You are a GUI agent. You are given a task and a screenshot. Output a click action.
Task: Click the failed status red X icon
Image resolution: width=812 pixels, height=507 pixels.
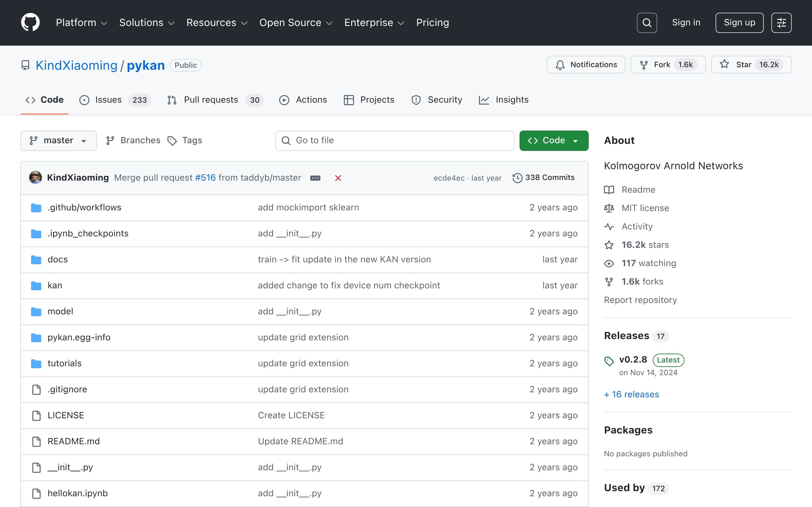click(x=338, y=178)
